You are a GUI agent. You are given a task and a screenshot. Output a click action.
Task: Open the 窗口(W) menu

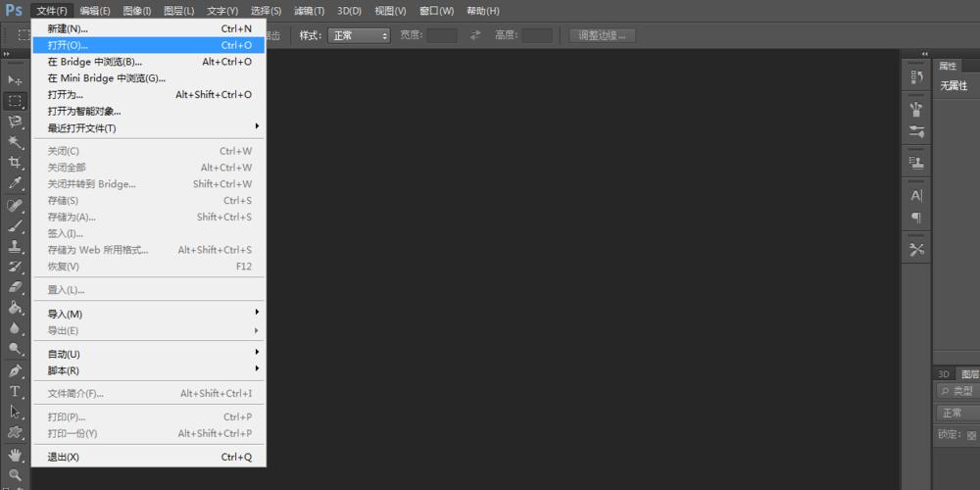click(436, 11)
